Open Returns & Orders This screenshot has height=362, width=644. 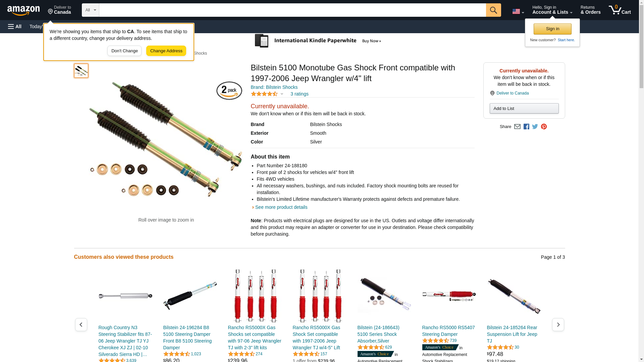tap(590, 10)
